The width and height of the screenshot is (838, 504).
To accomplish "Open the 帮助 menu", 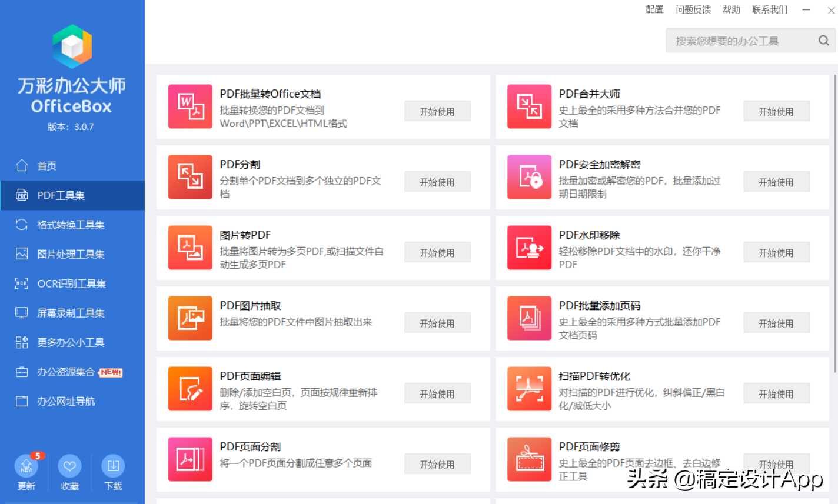I will [x=731, y=9].
